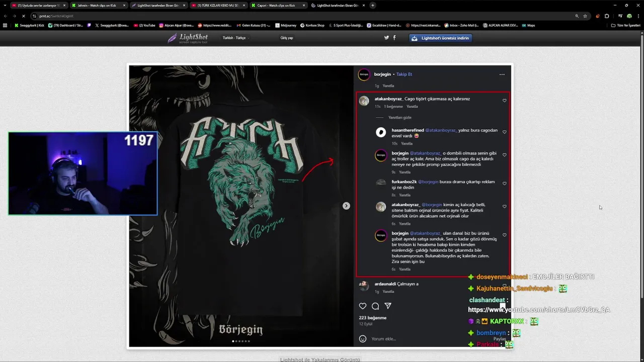This screenshot has height=362, width=644.
Task: Like furkanboz2k's comment heart
Action: click(x=505, y=184)
